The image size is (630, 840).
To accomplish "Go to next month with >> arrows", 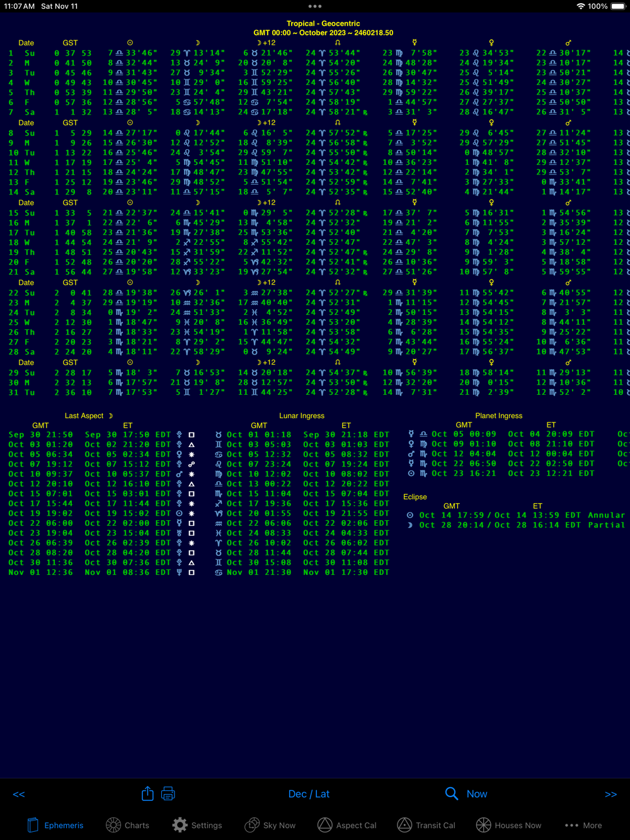I will pyautogui.click(x=610, y=794).
